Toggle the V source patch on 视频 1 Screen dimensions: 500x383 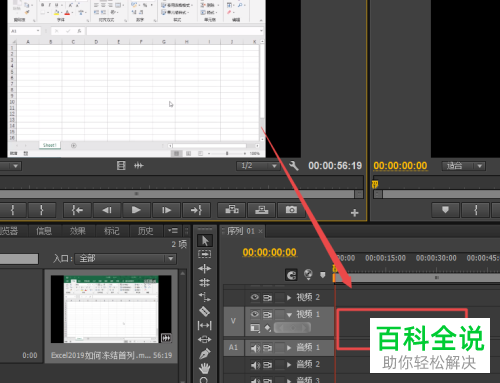(233, 321)
